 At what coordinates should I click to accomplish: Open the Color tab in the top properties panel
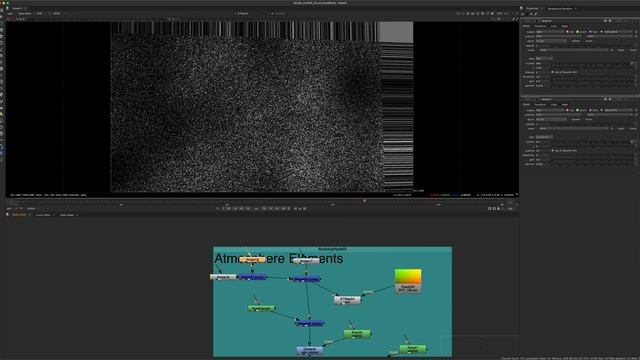553,26
